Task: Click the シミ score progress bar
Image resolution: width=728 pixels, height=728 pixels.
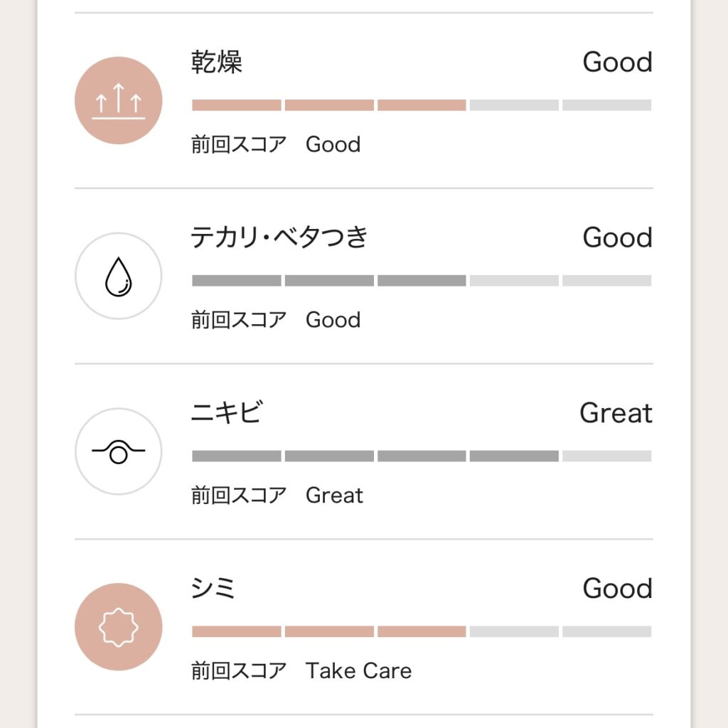Action: 421,631
